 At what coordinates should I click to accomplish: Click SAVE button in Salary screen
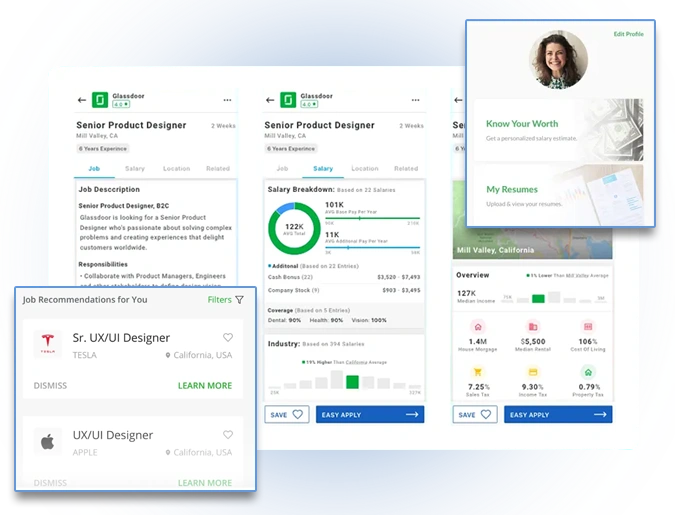tap(287, 415)
